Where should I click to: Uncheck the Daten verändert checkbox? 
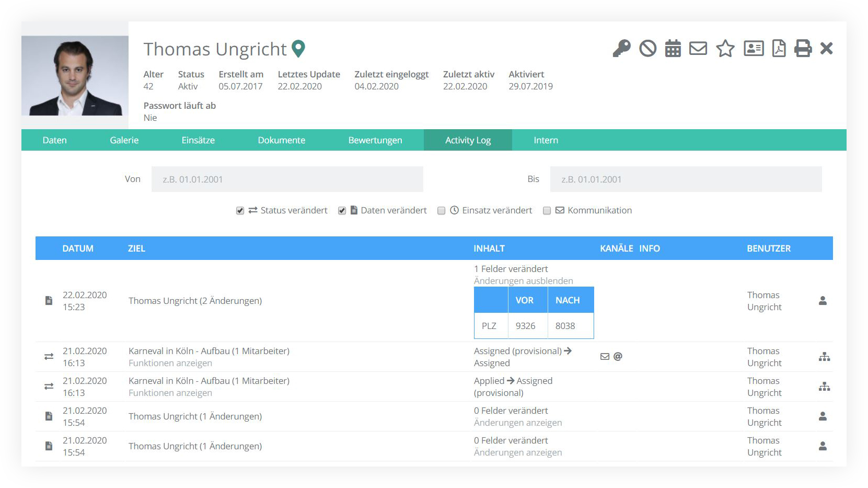pos(342,211)
